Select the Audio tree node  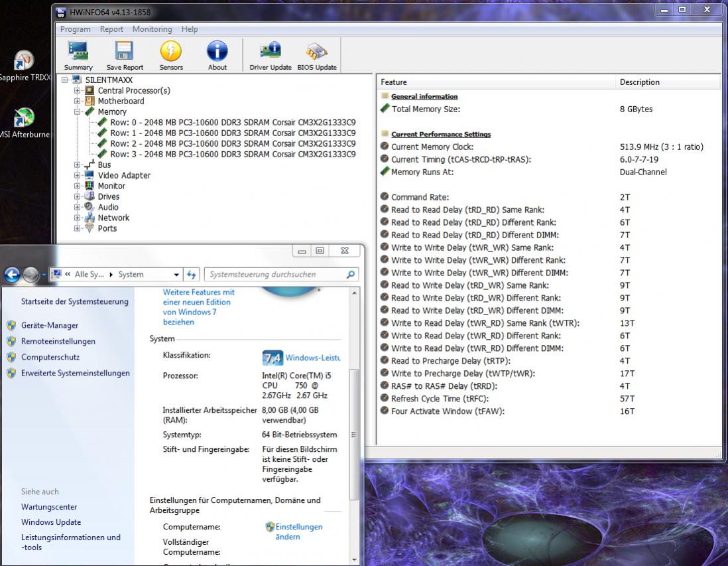[x=107, y=208]
